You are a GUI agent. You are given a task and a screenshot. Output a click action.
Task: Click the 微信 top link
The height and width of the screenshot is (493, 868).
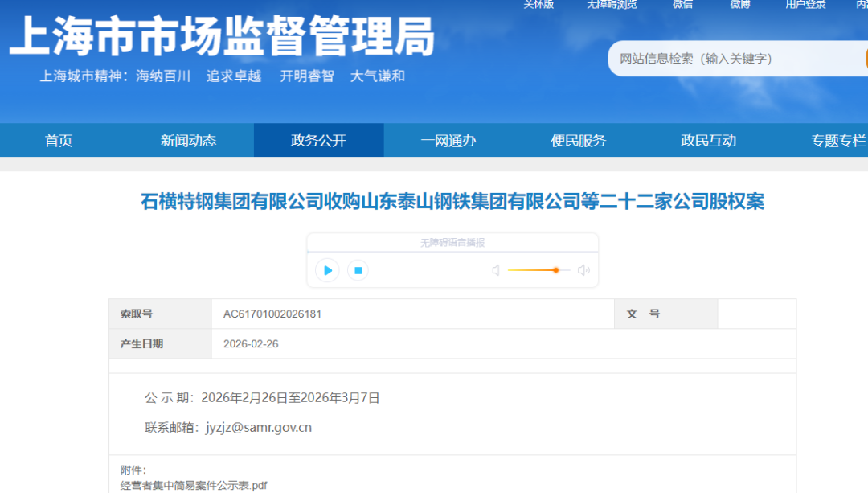[x=682, y=5]
